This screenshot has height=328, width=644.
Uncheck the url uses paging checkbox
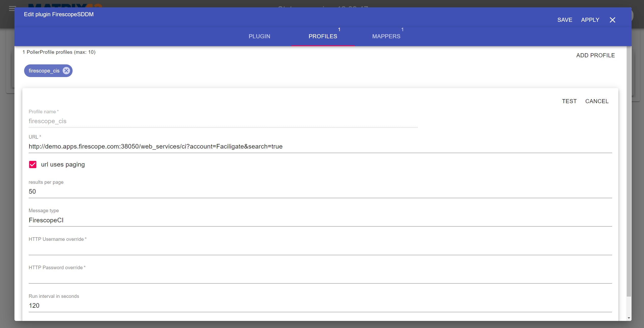pyautogui.click(x=33, y=165)
